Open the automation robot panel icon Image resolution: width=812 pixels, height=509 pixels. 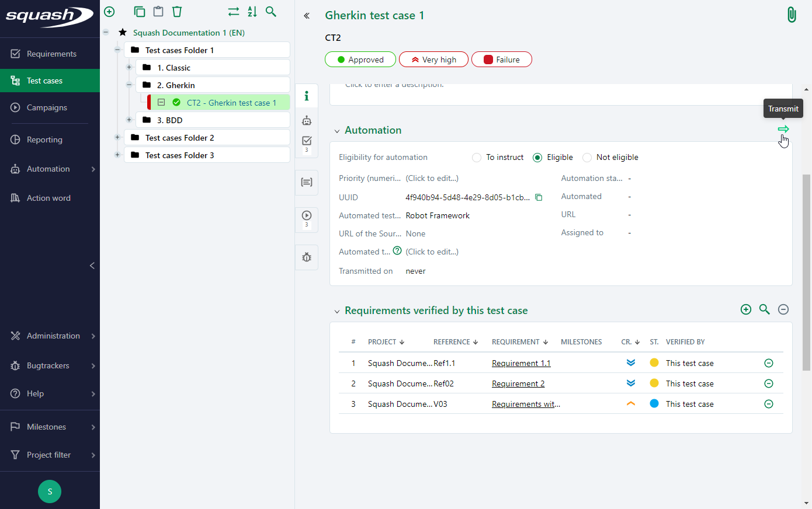(306, 120)
